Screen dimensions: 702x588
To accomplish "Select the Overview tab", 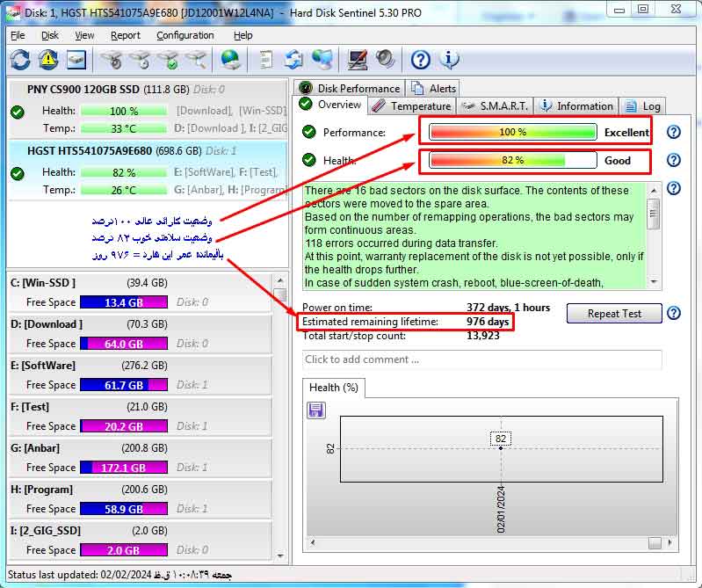I will (x=330, y=105).
